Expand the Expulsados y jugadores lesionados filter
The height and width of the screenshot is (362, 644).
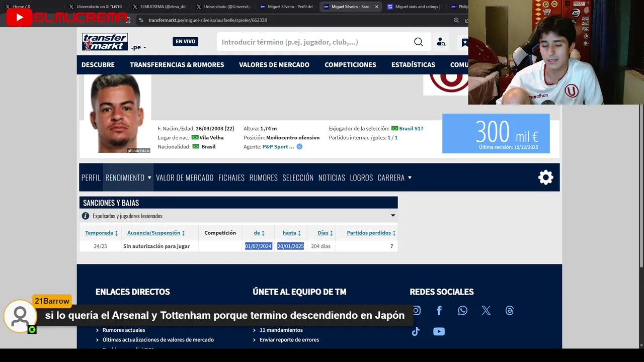pyautogui.click(x=238, y=216)
